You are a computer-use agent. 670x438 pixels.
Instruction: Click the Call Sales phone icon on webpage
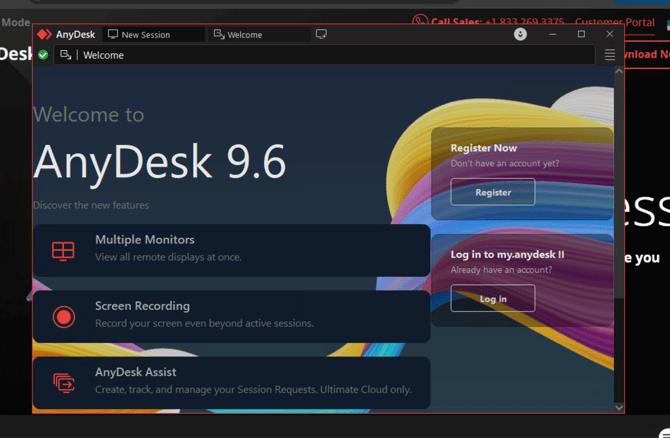(x=420, y=21)
